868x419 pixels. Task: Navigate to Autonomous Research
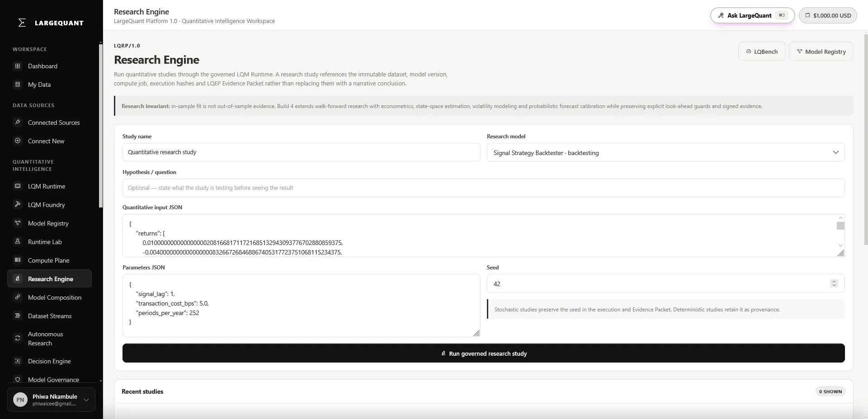tap(49, 339)
